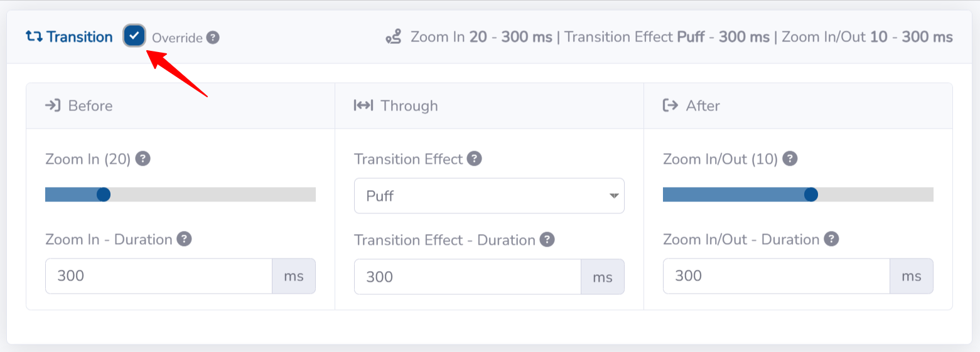Click the After section exit icon
980x352 pixels.
670,105
